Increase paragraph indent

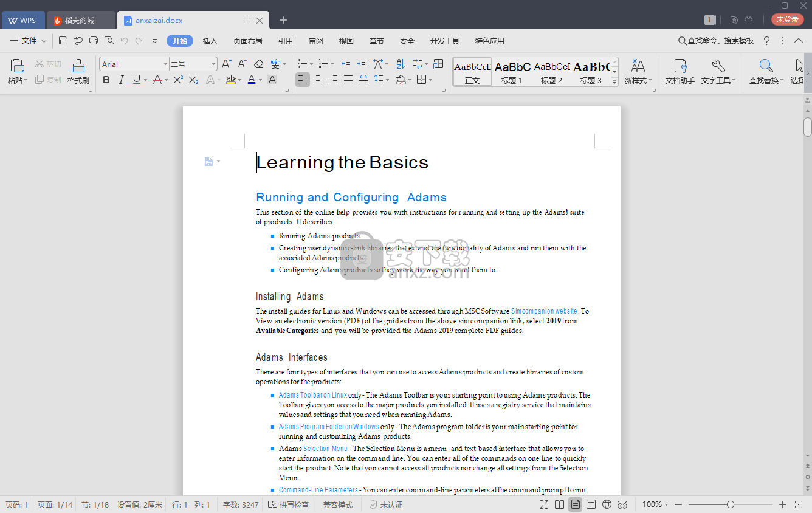[361, 64]
